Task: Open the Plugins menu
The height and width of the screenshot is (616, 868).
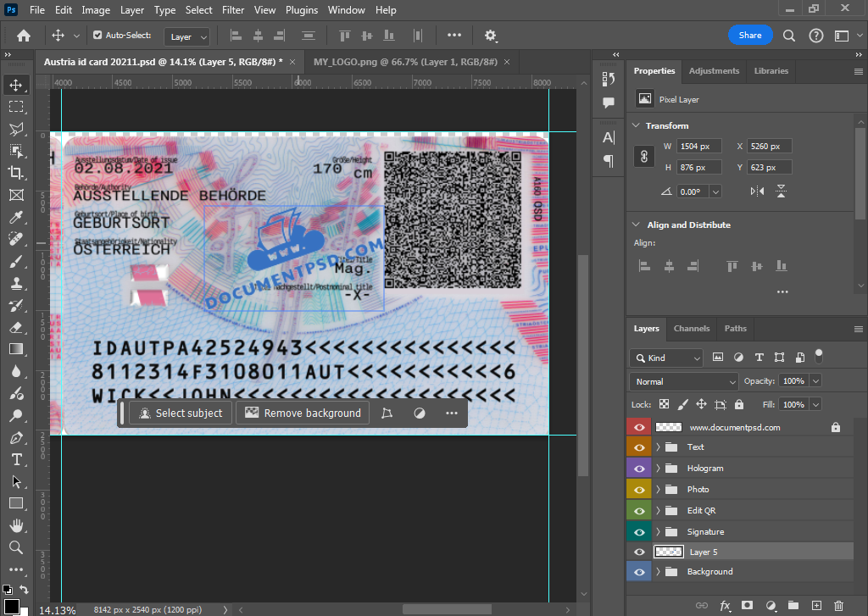Action: pyautogui.click(x=302, y=10)
